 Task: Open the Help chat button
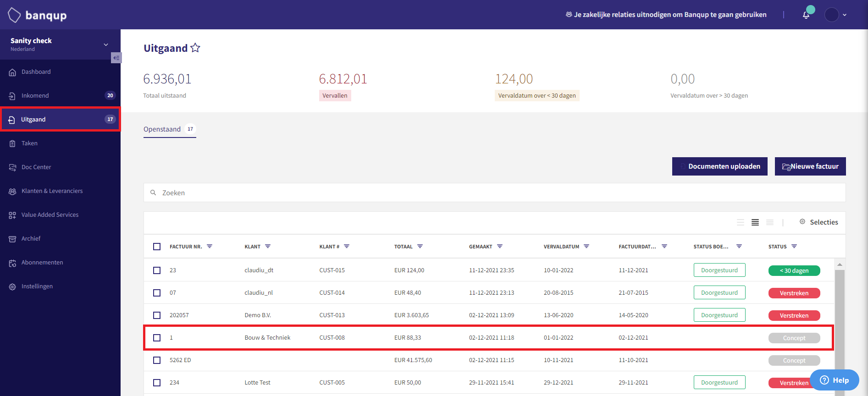click(835, 380)
